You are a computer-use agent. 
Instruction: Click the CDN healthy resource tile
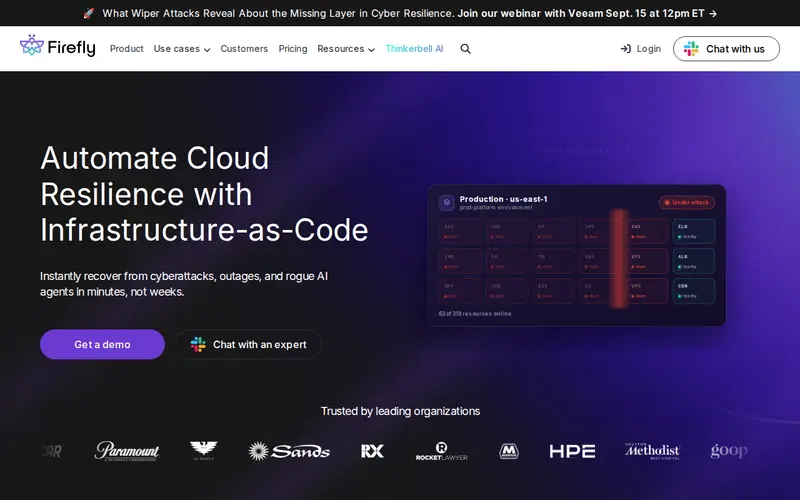coord(693,291)
